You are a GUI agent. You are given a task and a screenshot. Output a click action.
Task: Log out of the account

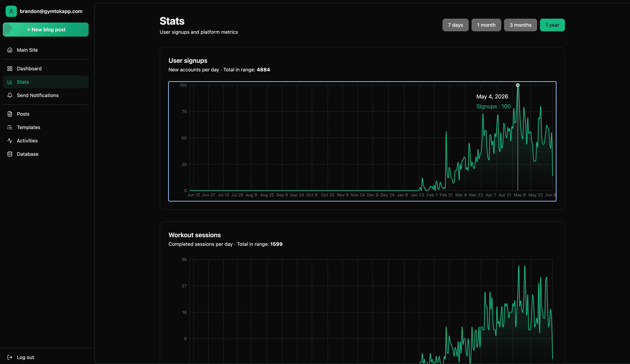point(46,357)
